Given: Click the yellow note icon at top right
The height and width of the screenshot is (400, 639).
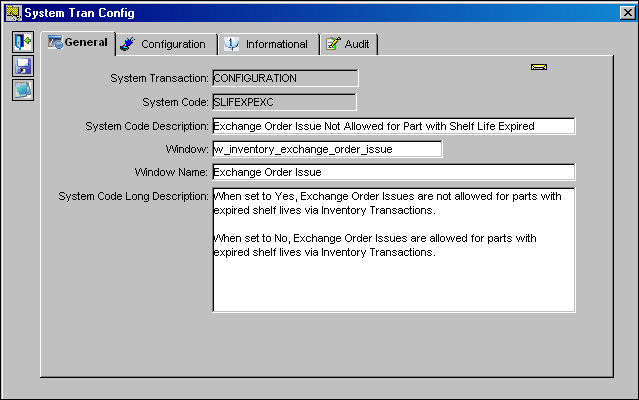Looking at the screenshot, I should coord(539,67).
